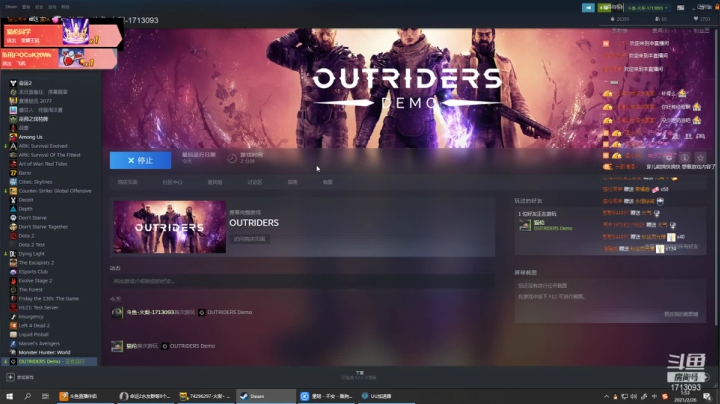Viewport: 720px width, 404px height.
Task: Select the Barro game icon
Action: pyautogui.click(x=13, y=173)
